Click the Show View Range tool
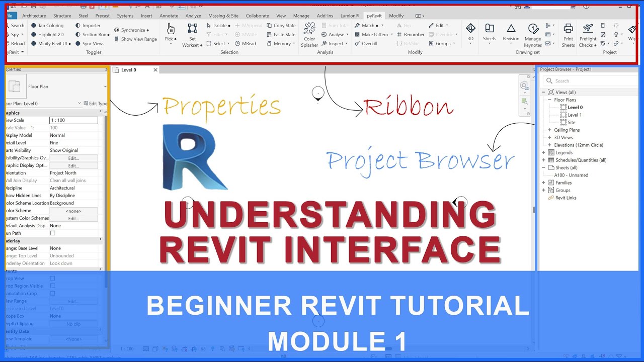Screen dimensions: 644x362 [135, 39]
